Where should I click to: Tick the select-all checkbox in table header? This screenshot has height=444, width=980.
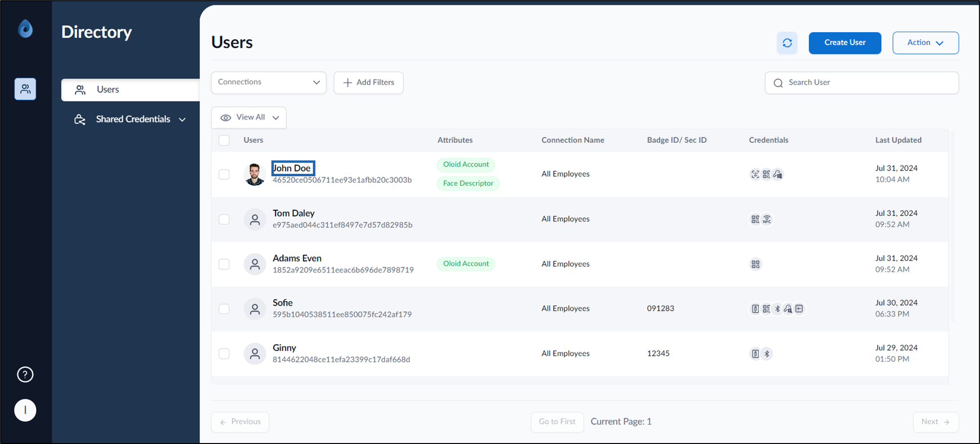[x=224, y=140]
